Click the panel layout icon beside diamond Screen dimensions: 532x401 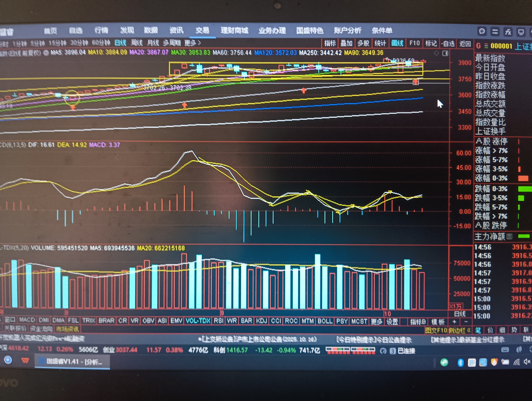(x=445, y=53)
